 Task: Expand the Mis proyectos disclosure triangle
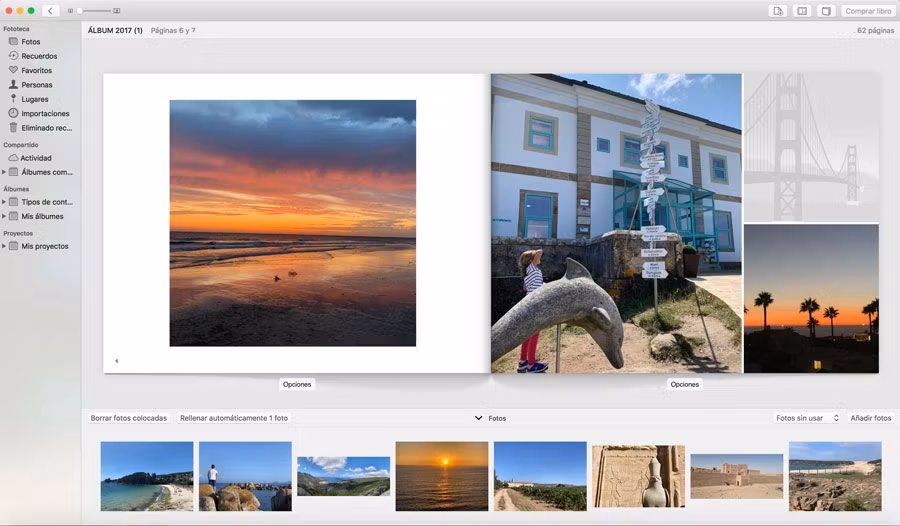click(x=4, y=246)
